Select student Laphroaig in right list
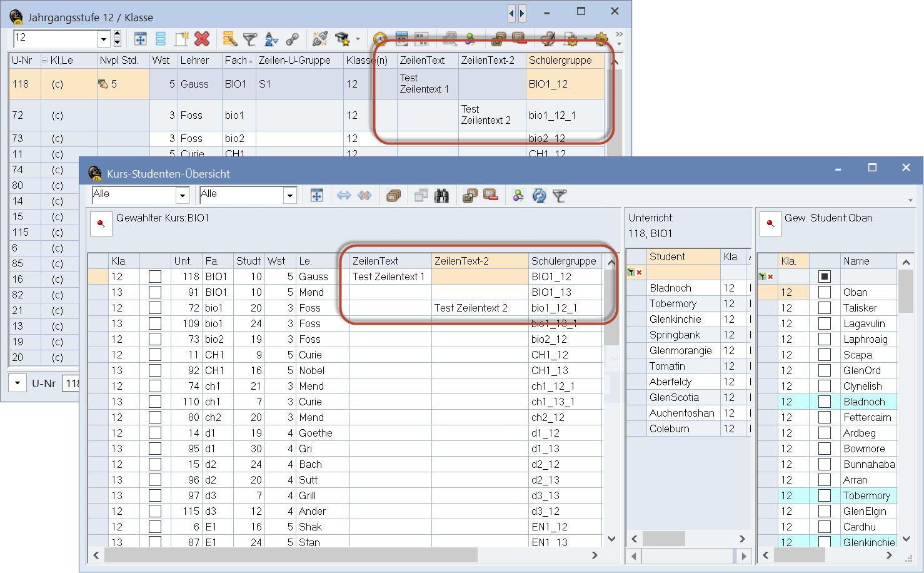 [x=868, y=339]
